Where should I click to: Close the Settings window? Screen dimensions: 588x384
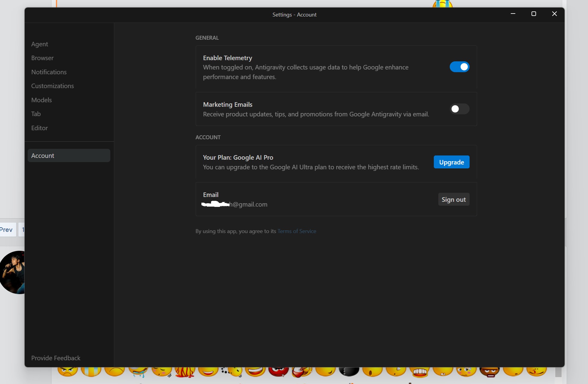tap(555, 14)
